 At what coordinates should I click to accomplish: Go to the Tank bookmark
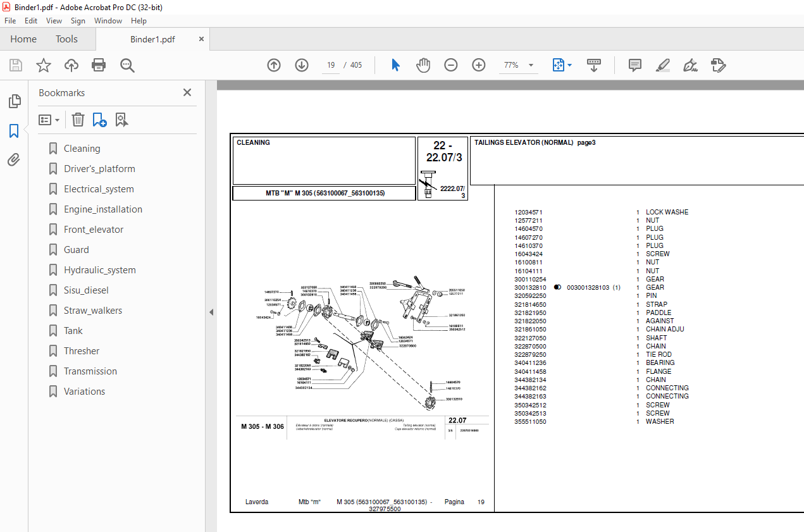click(73, 331)
